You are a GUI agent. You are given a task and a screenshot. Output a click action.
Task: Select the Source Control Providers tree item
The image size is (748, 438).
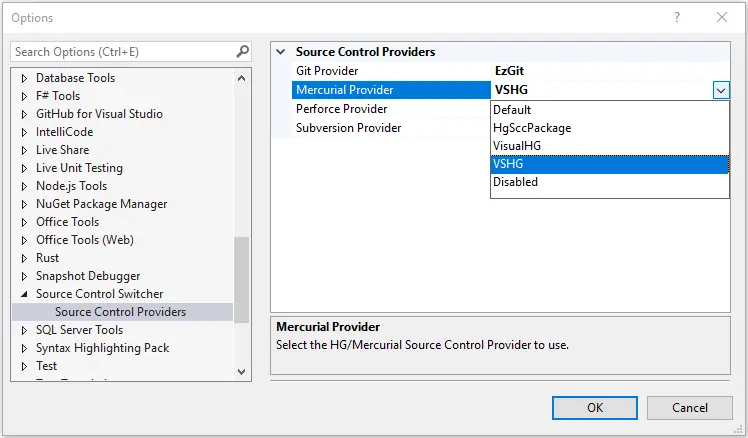[123, 312]
